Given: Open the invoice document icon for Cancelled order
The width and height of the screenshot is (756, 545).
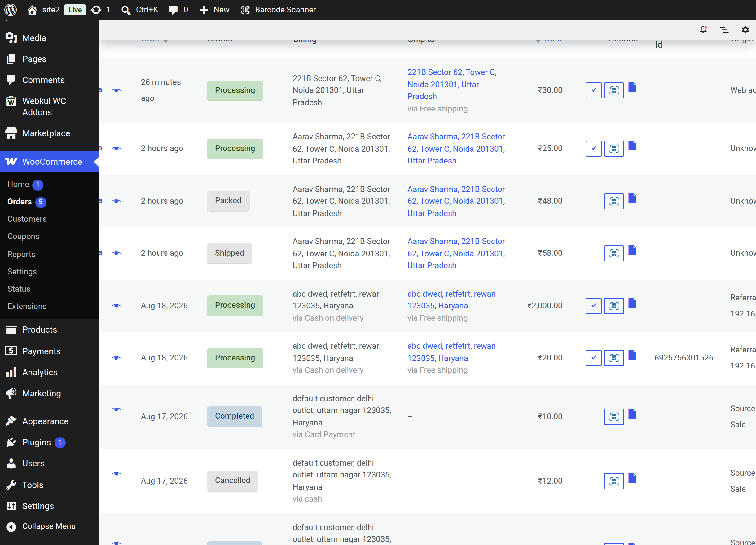Looking at the screenshot, I should pyautogui.click(x=632, y=478).
